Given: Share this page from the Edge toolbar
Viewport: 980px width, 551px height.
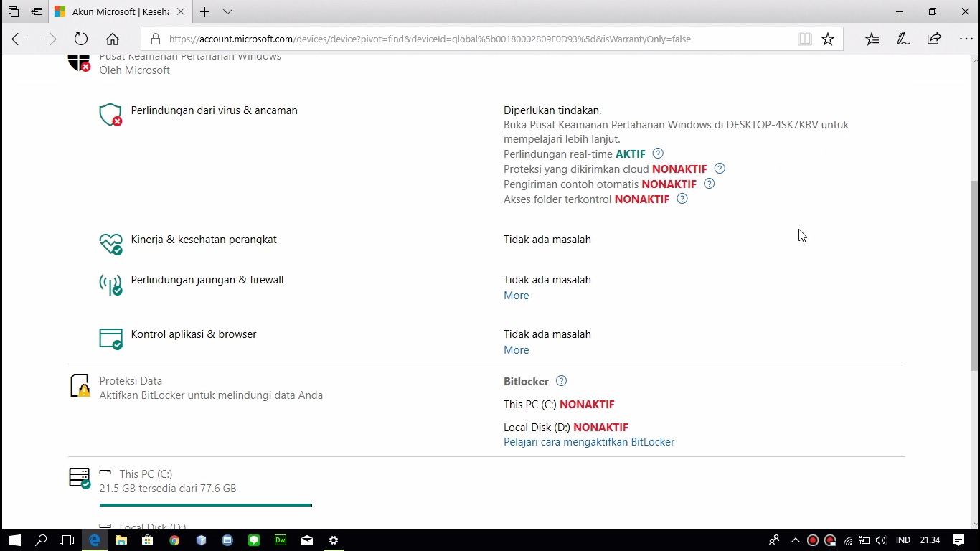Looking at the screenshot, I should [934, 39].
